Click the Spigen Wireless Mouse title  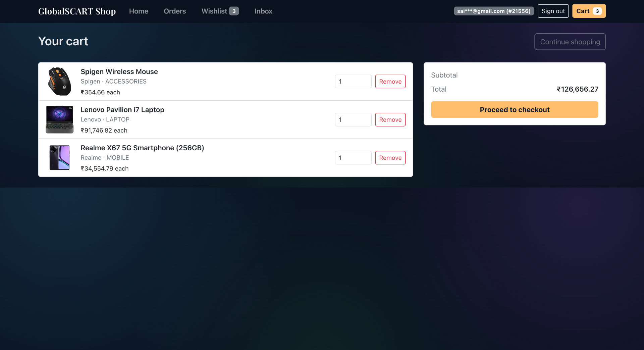(x=119, y=71)
